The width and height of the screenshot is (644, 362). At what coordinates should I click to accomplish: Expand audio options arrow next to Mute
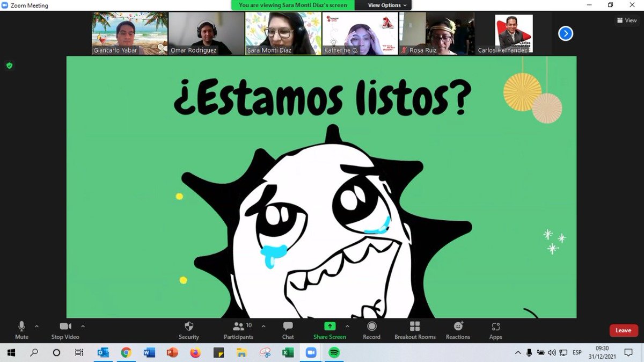click(36, 326)
